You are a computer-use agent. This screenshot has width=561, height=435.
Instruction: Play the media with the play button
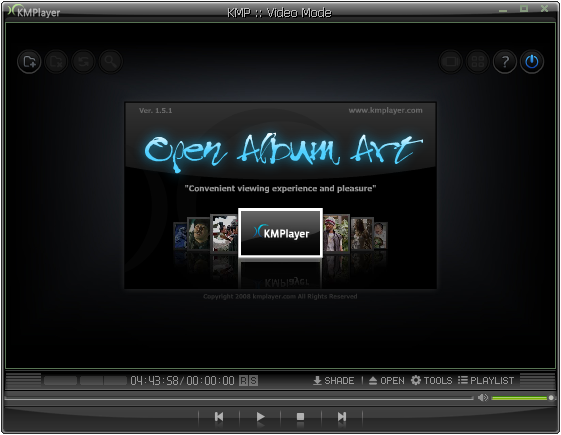tap(260, 417)
